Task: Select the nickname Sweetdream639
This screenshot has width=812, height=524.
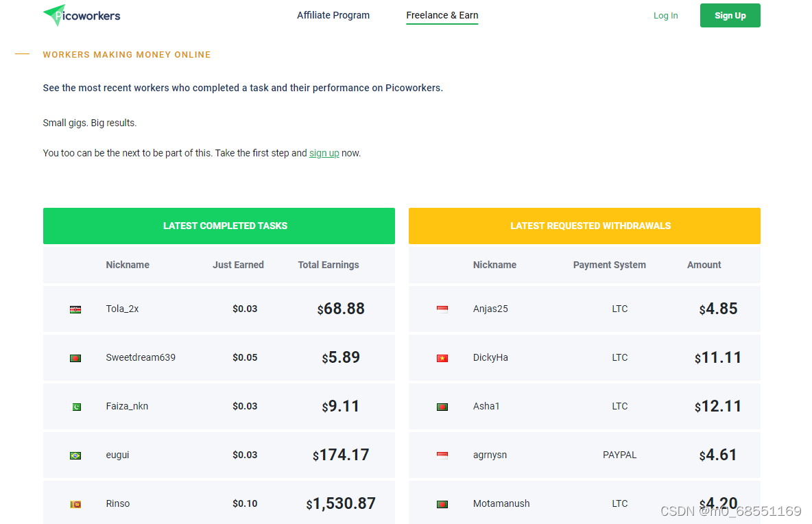Action: pos(141,358)
